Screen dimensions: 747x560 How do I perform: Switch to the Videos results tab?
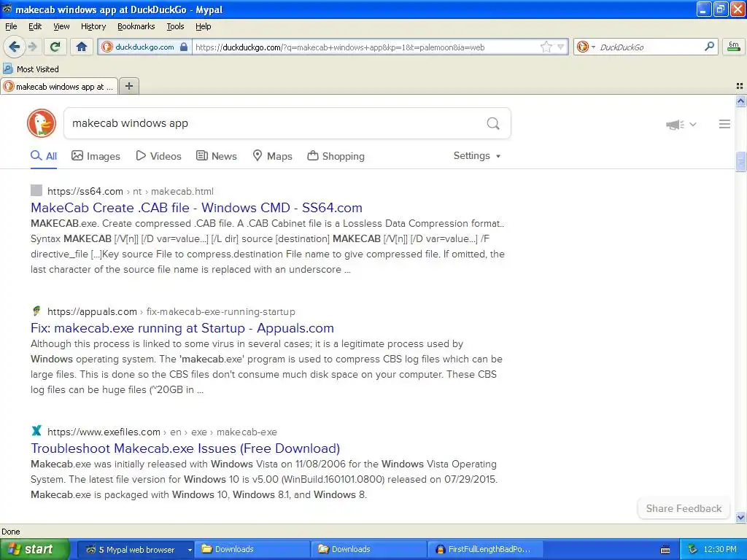tap(158, 156)
